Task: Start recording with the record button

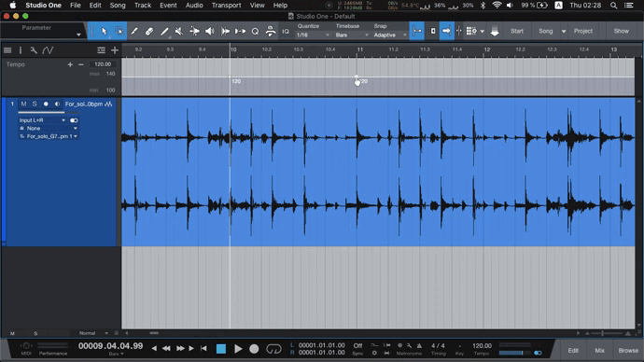Action: click(x=254, y=349)
